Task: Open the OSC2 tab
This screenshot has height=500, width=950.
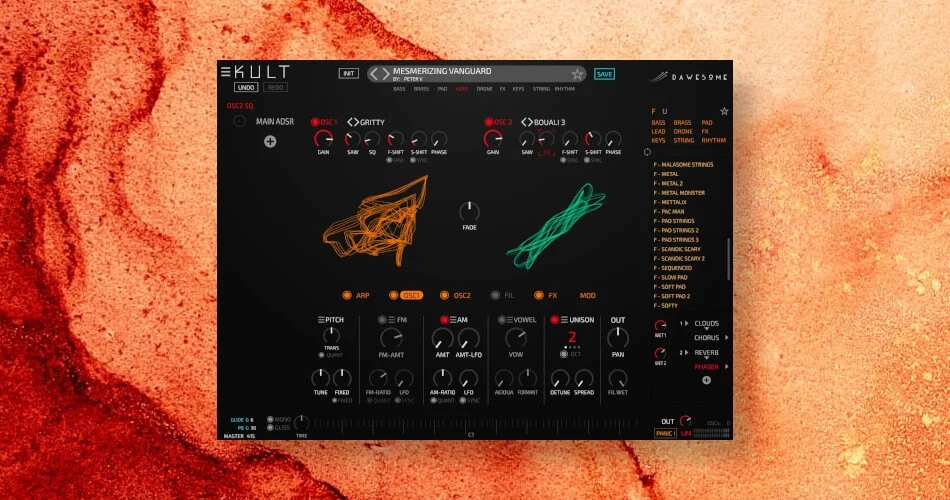Action: point(462,295)
